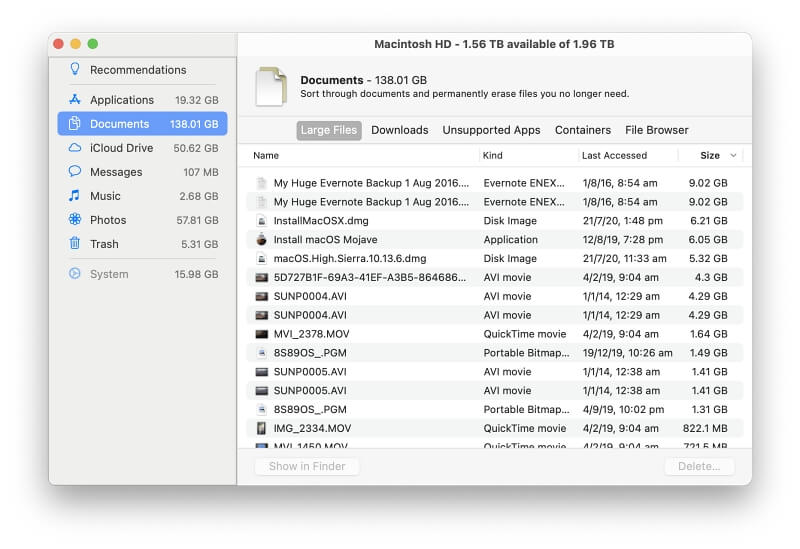Click the 4/9/19, 10:02 pm access date
This screenshot has height=549, width=800.
(x=623, y=409)
